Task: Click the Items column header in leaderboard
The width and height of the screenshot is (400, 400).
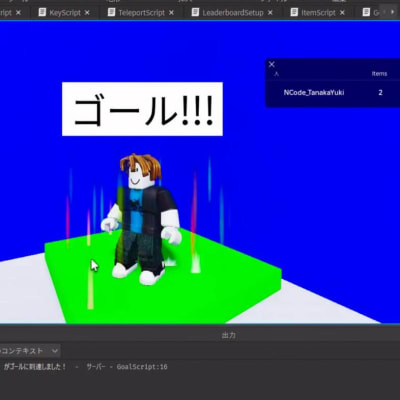Action: point(379,74)
